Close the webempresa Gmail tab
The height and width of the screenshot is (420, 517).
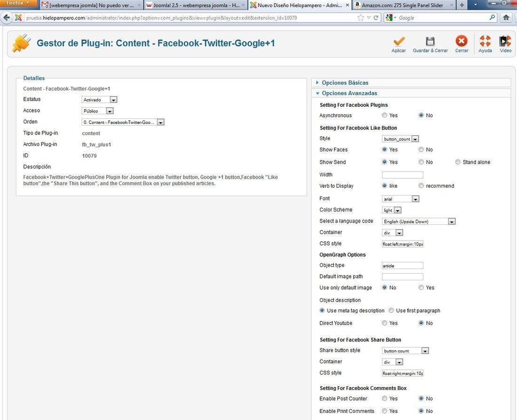click(x=139, y=5)
